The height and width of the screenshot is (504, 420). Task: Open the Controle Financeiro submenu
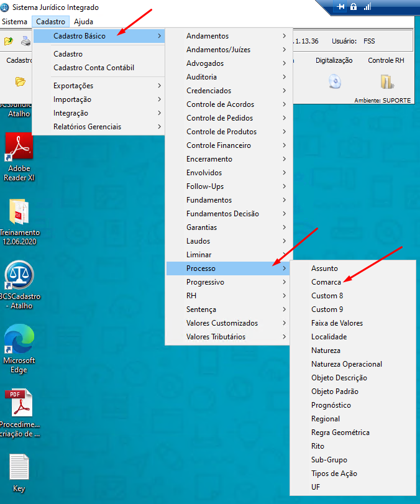click(229, 145)
